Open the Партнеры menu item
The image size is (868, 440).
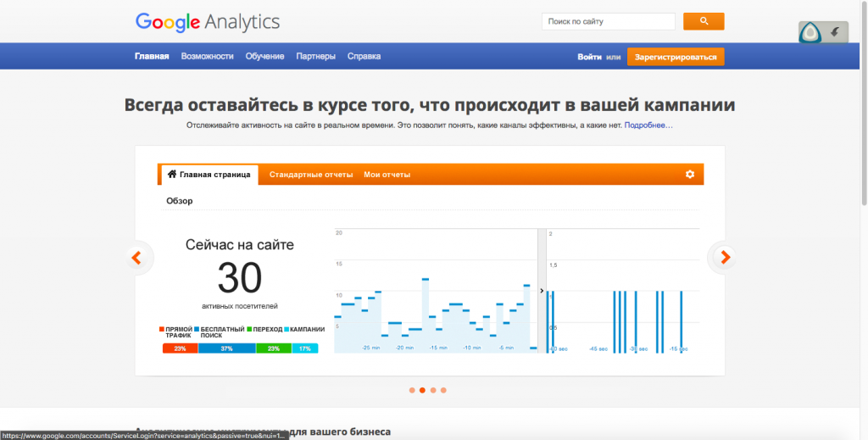tap(315, 57)
